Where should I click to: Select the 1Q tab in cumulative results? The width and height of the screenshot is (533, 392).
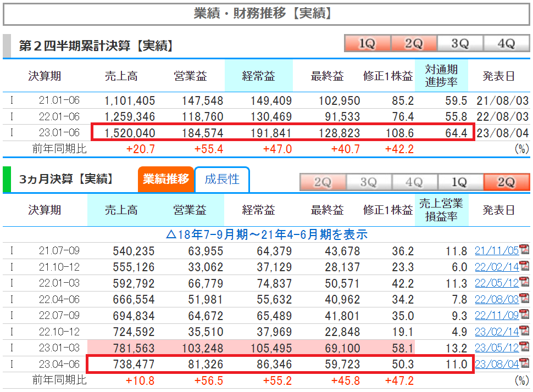368,43
